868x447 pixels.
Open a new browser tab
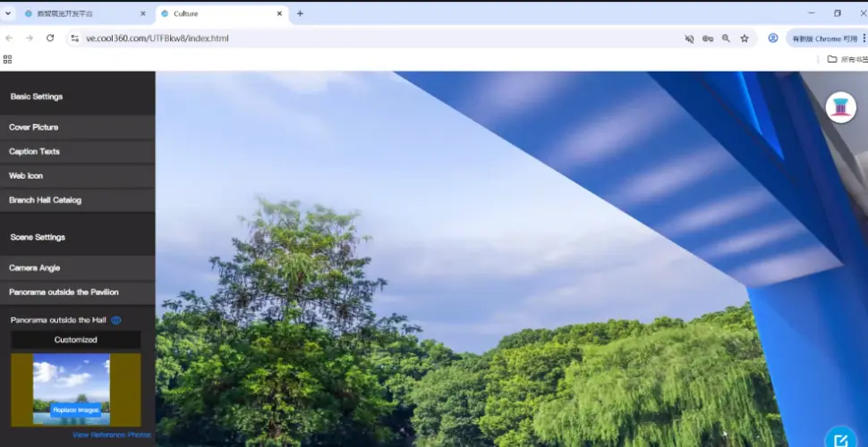[x=300, y=13]
